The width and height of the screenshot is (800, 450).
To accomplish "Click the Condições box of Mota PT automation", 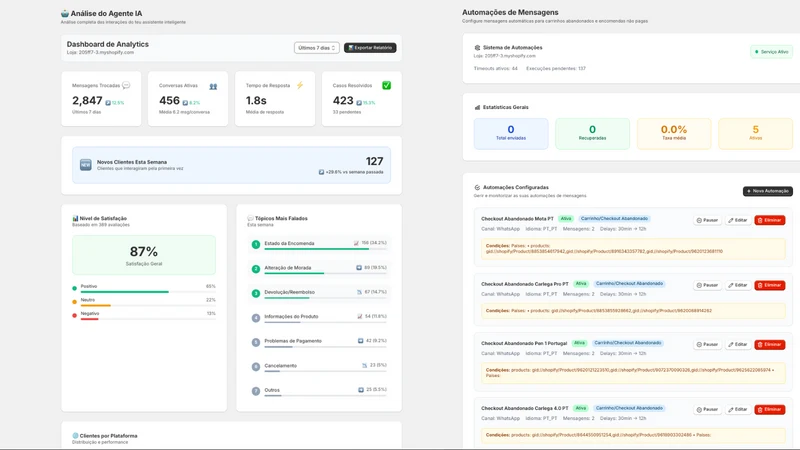I will point(633,249).
